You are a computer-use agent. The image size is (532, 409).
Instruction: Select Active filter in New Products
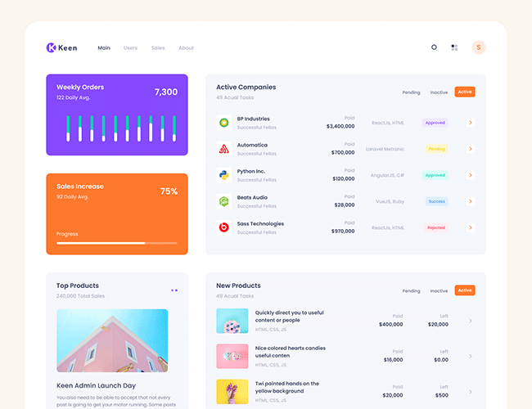[x=465, y=290]
